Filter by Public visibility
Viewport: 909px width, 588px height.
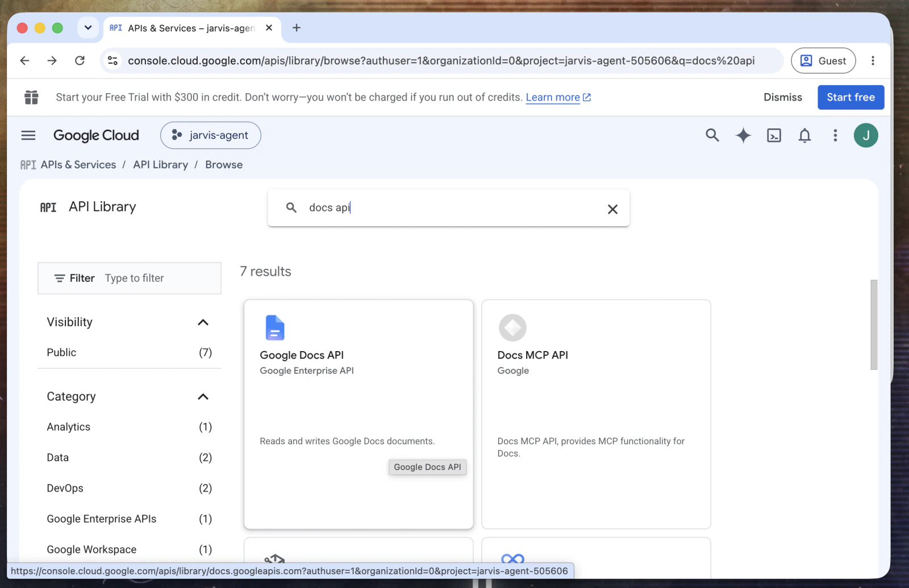pyautogui.click(x=130, y=353)
